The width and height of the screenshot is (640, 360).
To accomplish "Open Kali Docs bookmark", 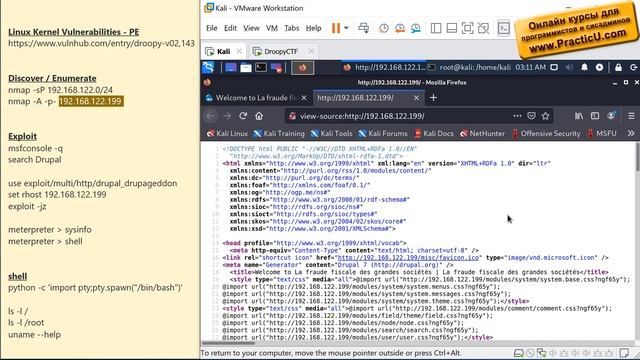I will (433, 133).
